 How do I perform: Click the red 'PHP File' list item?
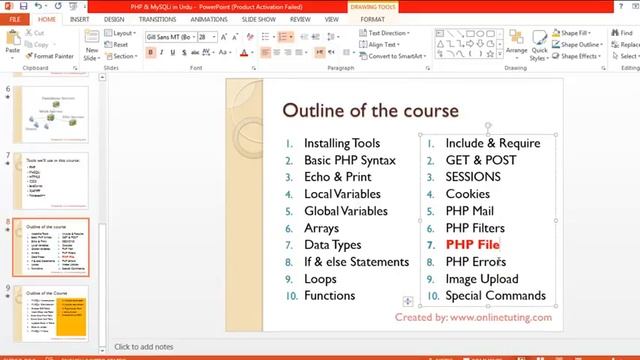click(473, 244)
